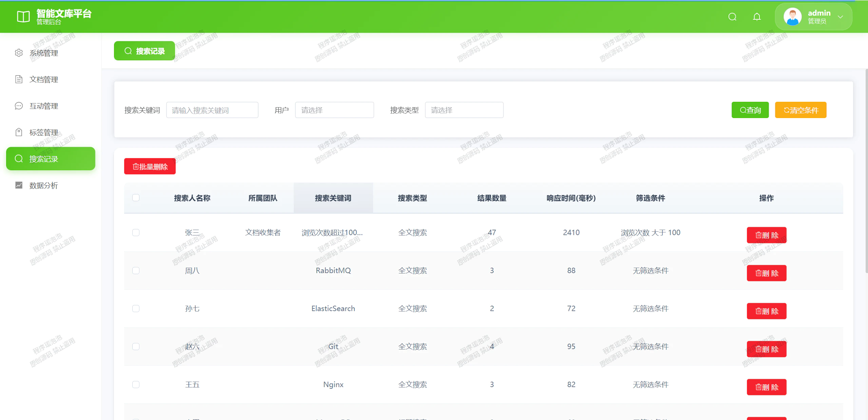Click the tag icon beside 标签管理

19,132
